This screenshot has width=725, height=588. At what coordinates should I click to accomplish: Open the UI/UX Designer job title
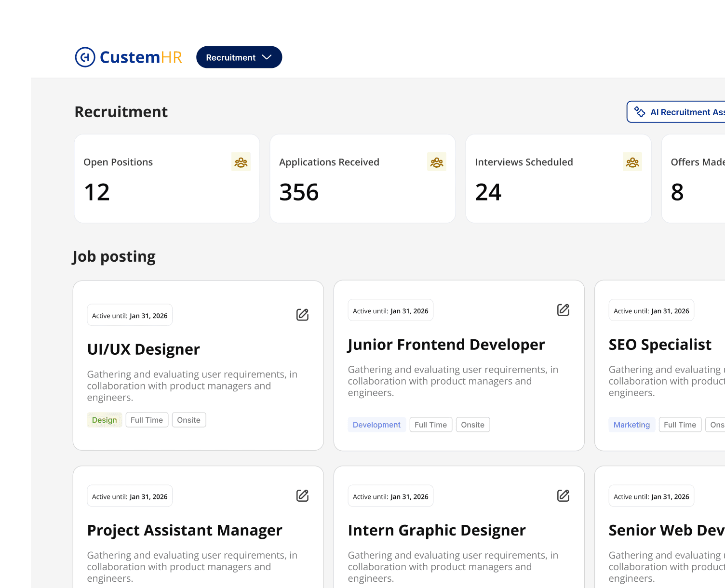143,349
